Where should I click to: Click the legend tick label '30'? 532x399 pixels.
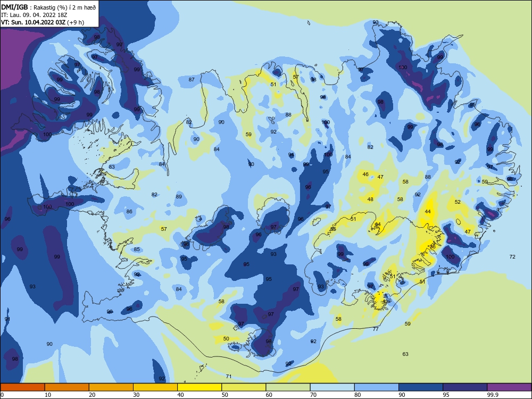click(x=136, y=395)
